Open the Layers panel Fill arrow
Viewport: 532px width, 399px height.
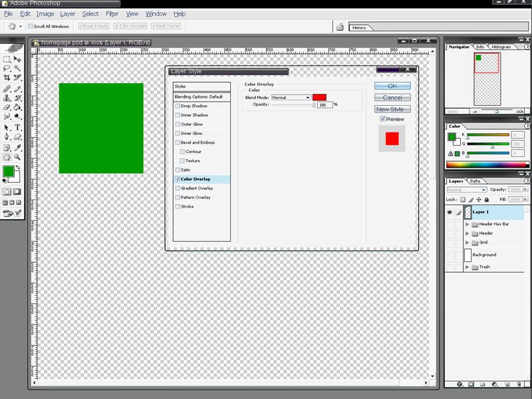pos(525,199)
